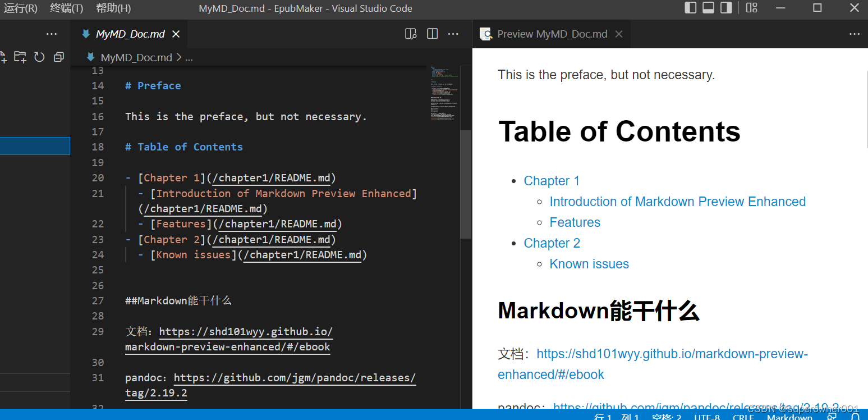Image resolution: width=868 pixels, height=420 pixels.
Task: Open Customize Layout icon
Action: (752, 8)
